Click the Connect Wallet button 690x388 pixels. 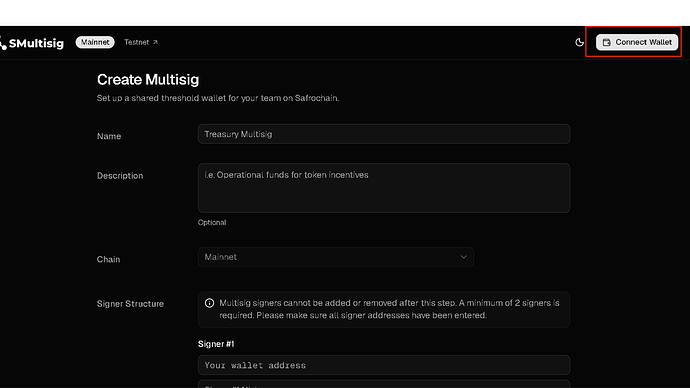point(637,42)
